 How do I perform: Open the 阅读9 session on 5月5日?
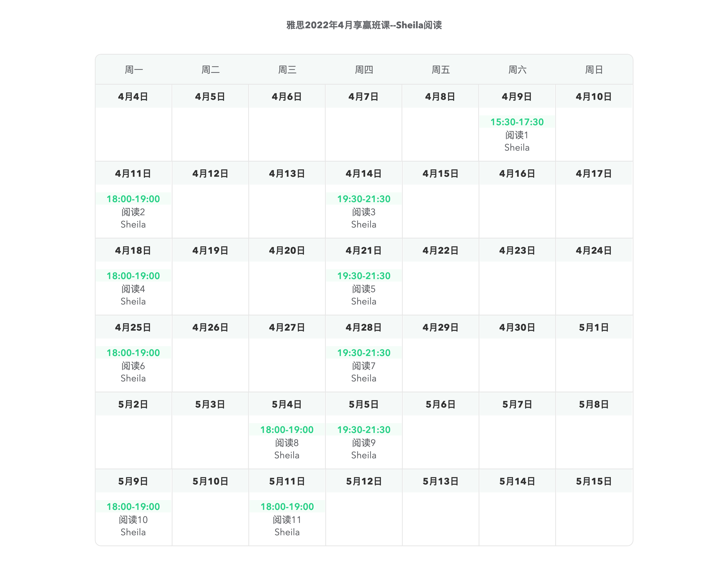click(x=364, y=443)
